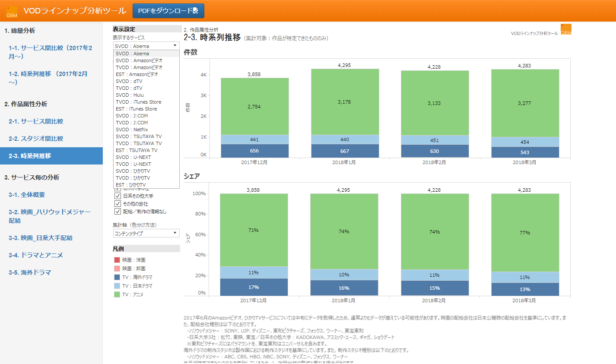Click the 454 Japanese drama bar segment
616x364 pixels.
[x=525, y=142]
